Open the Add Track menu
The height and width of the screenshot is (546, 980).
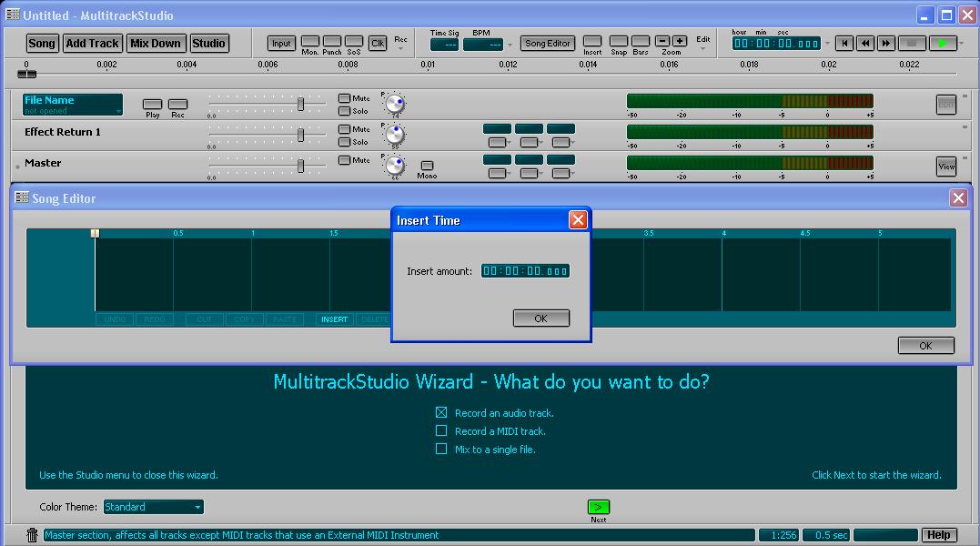click(x=93, y=43)
